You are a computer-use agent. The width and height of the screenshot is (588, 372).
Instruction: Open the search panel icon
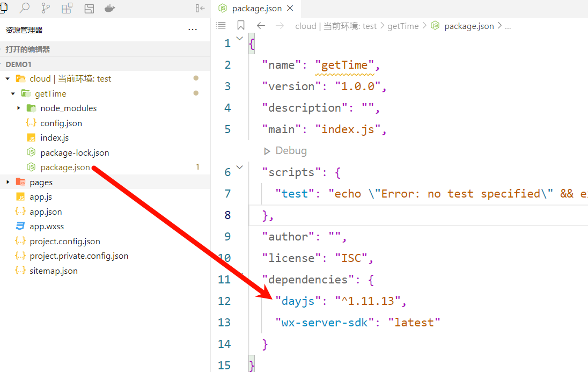click(x=24, y=8)
